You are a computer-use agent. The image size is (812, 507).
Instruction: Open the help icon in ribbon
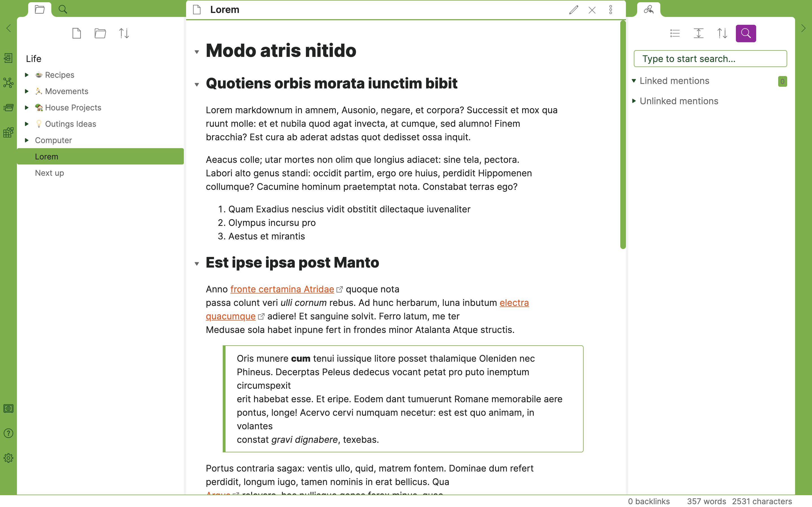[x=8, y=433]
